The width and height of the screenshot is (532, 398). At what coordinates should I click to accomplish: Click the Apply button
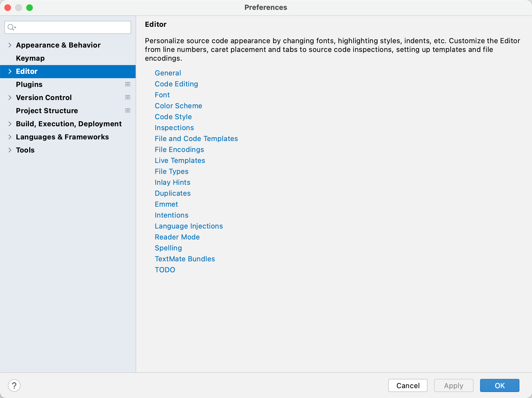454,385
